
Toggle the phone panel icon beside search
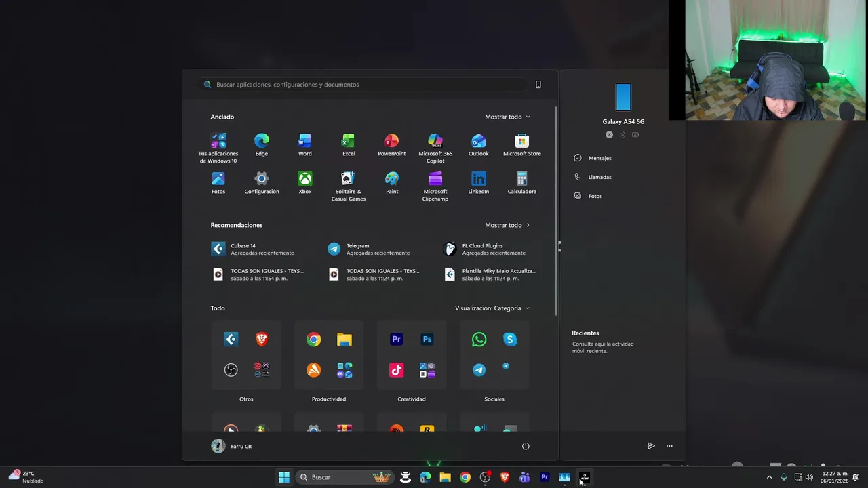tap(538, 85)
